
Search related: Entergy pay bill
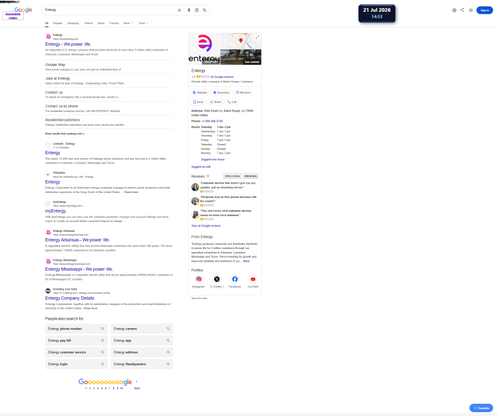76,340
